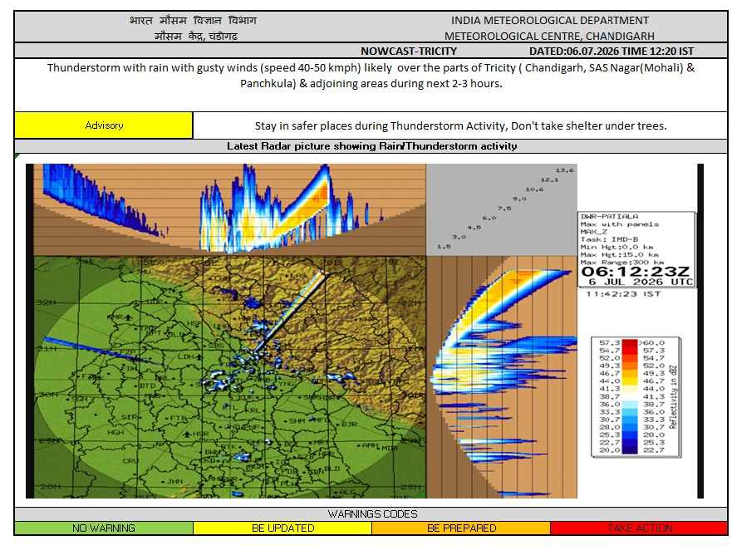Select the black cross-section line on radar map
732x560 pixels.
click(x=292, y=312)
